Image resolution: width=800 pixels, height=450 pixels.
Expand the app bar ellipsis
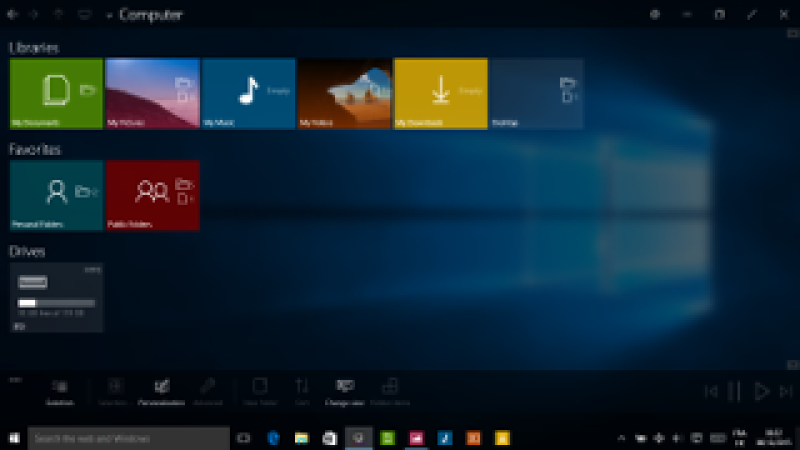[x=15, y=380]
